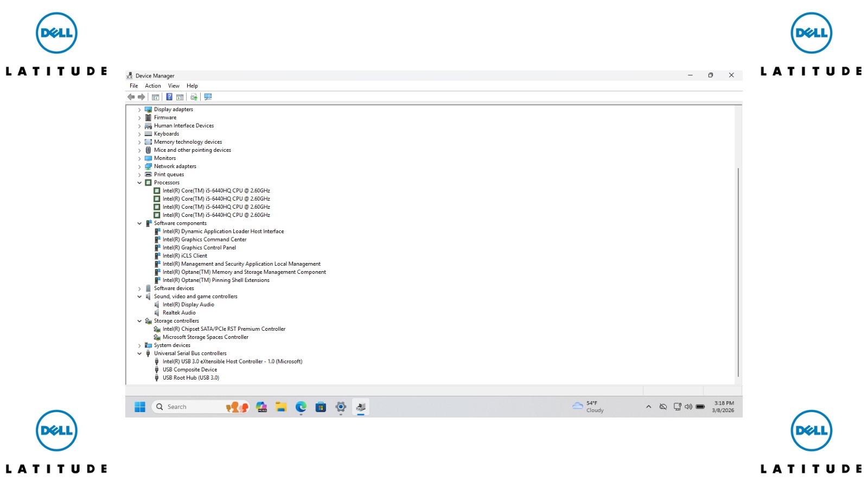This screenshot has height=488, width=868.
Task: Select Intel(R) Management and Security Application Local Management
Action: (x=241, y=264)
